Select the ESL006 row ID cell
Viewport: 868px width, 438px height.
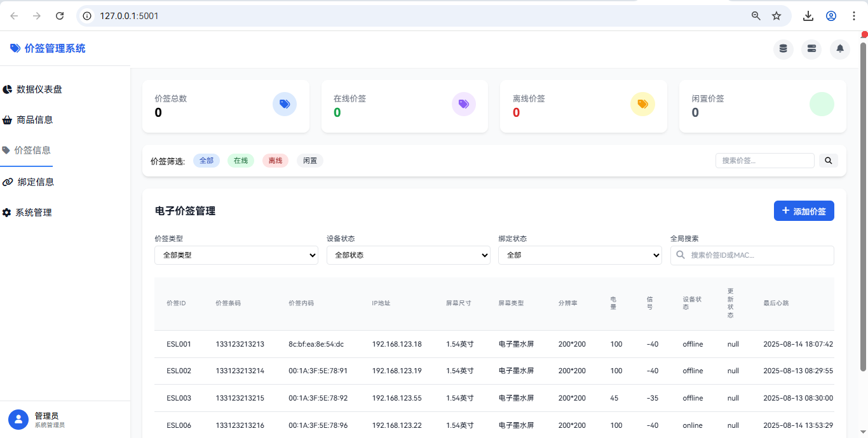179,425
